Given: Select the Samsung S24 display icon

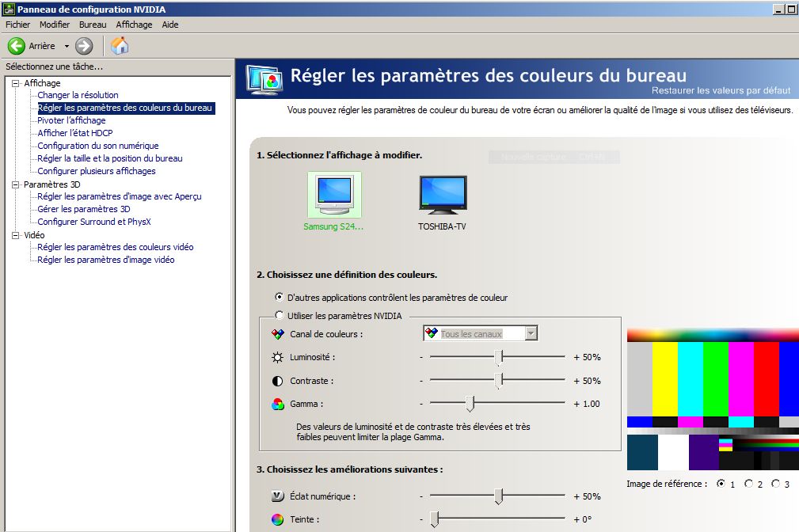Looking at the screenshot, I should tap(334, 195).
